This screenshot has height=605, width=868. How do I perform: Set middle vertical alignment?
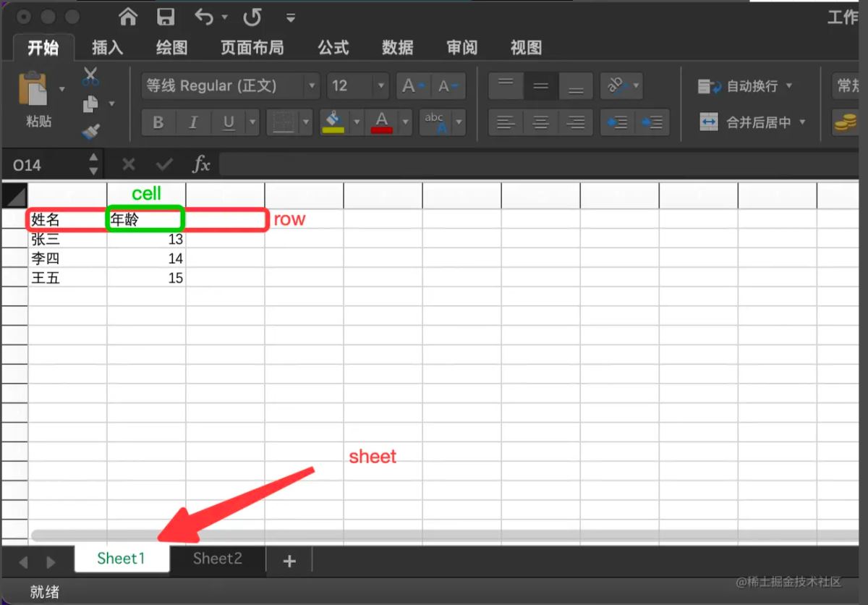541,86
